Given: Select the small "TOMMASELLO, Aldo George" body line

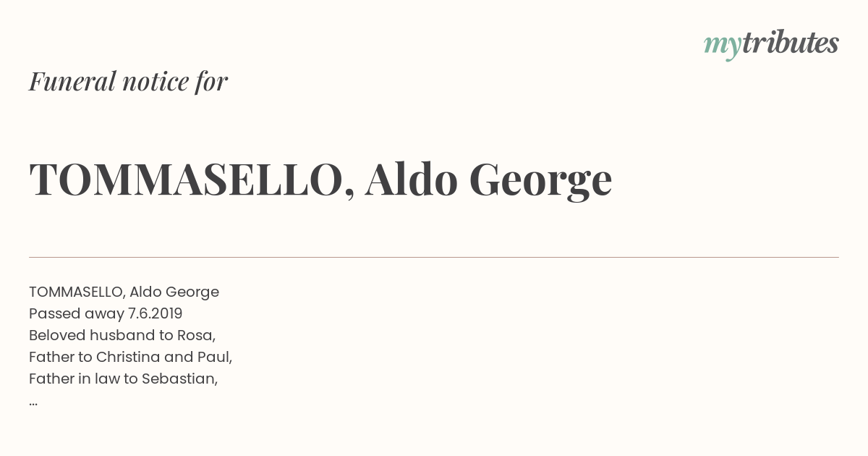Looking at the screenshot, I should coord(124,292).
